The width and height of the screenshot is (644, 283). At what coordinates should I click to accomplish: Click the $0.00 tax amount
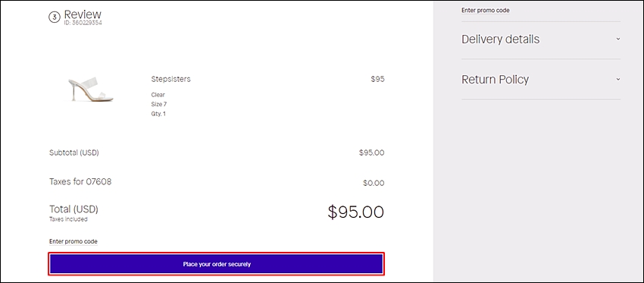374,183
